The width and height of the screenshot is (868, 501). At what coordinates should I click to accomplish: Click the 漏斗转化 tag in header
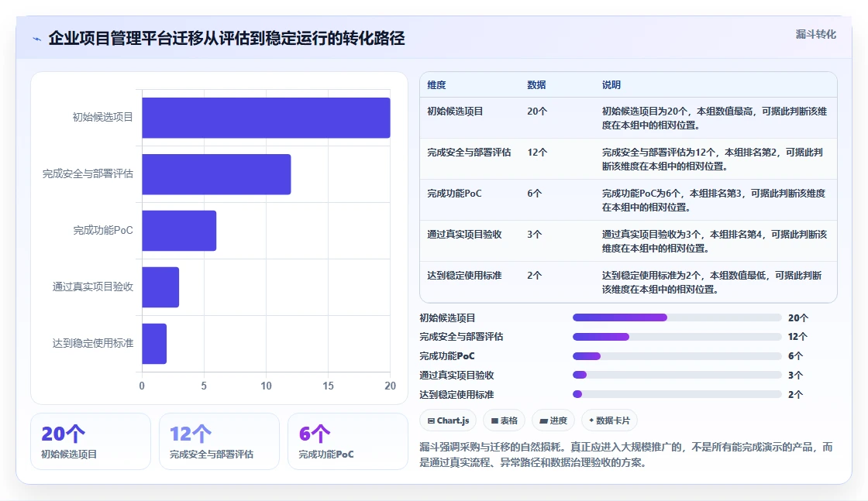click(815, 34)
